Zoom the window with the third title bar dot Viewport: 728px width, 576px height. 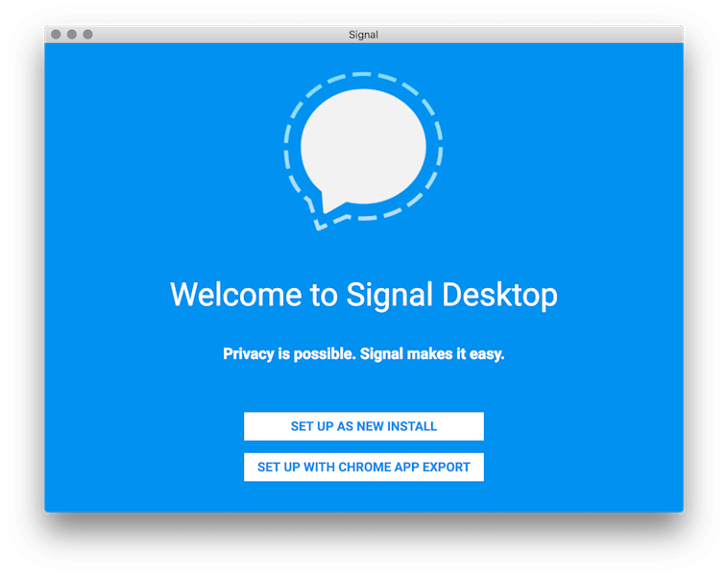click(x=87, y=35)
